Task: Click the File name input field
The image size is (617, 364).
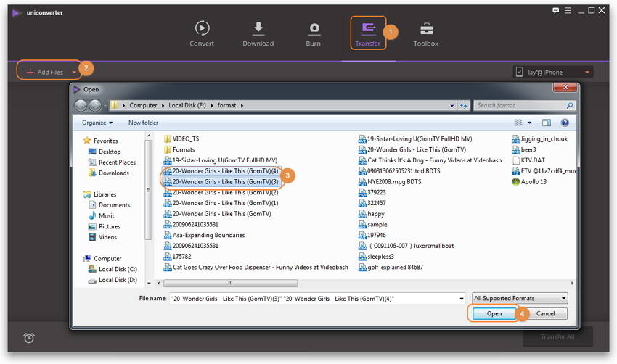Action: (x=317, y=298)
